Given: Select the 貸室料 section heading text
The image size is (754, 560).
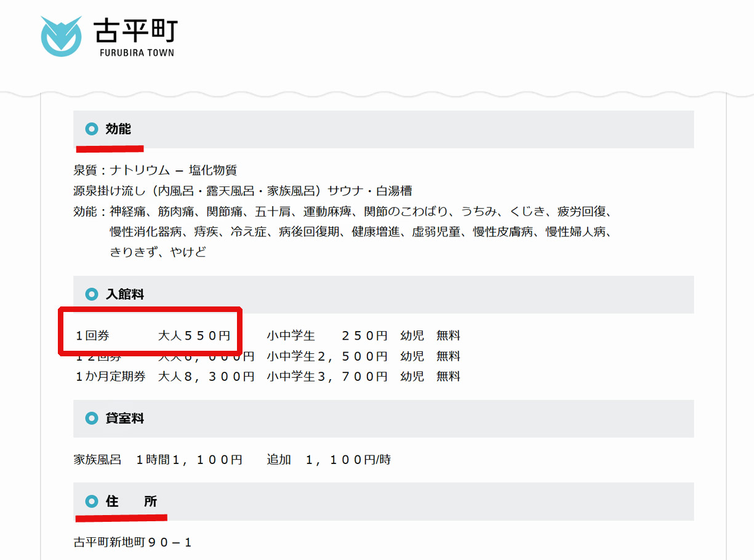Looking at the screenshot, I should click(x=125, y=418).
